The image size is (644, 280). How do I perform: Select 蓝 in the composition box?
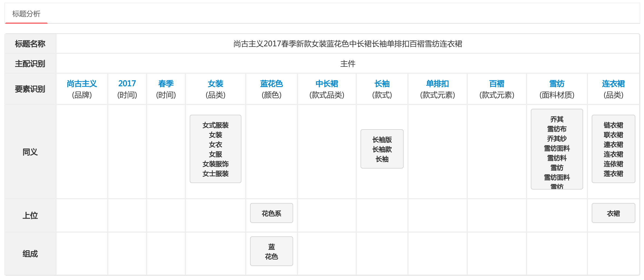pos(272,247)
